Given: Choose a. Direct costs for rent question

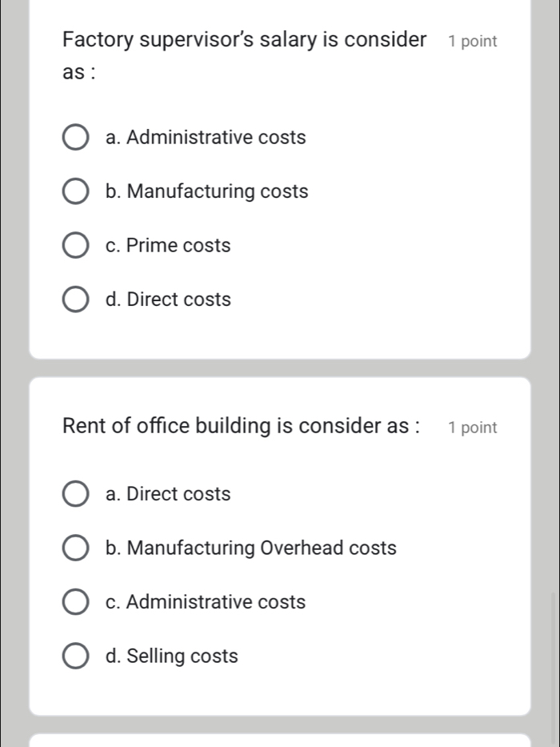Looking at the screenshot, I should [75, 494].
